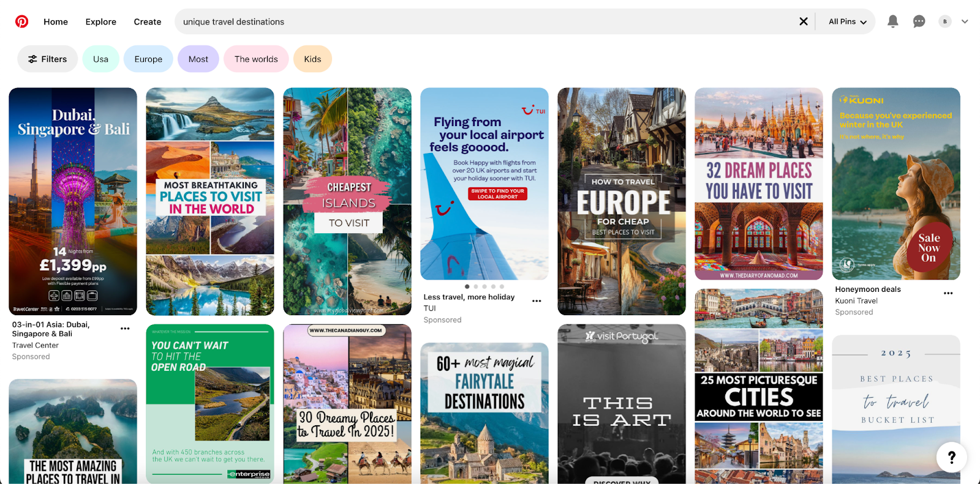Click the 03-in-01 Asia: Dubai, Singapore & Bali title

pyautogui.click(x=51, y=329)
